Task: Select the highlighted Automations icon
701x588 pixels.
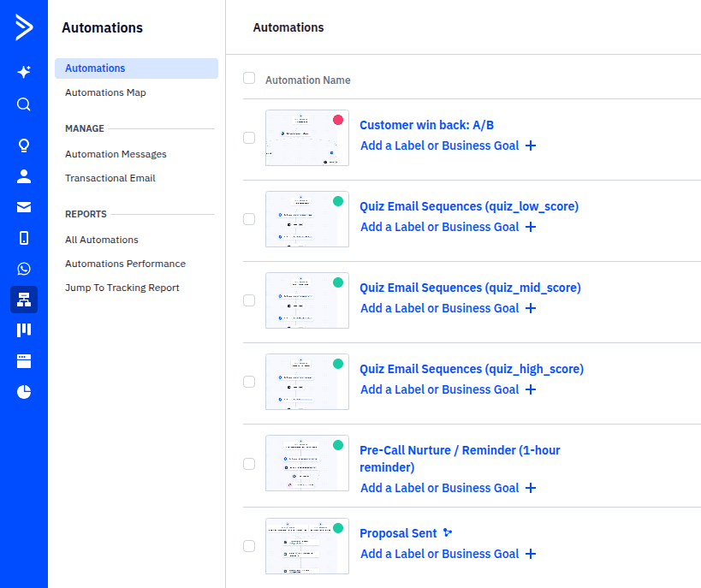Action: [x=23, y=300]
